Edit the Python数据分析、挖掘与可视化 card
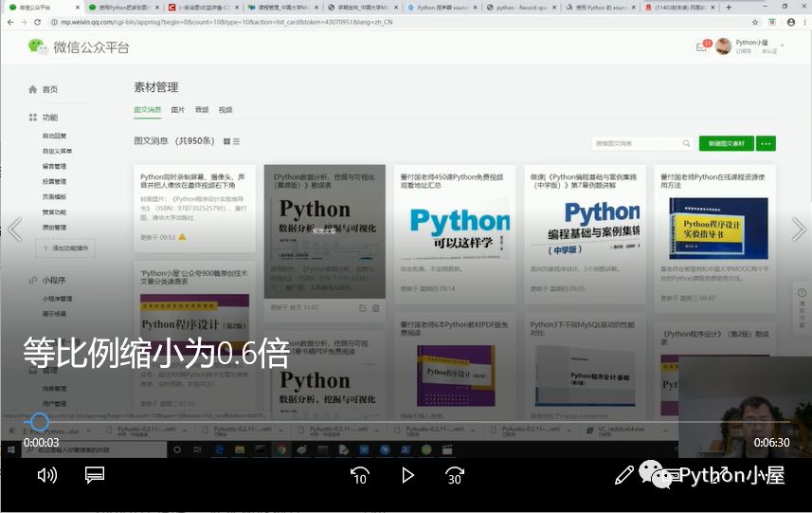Screen dimensions: 812x513 (x=363, y=308)
